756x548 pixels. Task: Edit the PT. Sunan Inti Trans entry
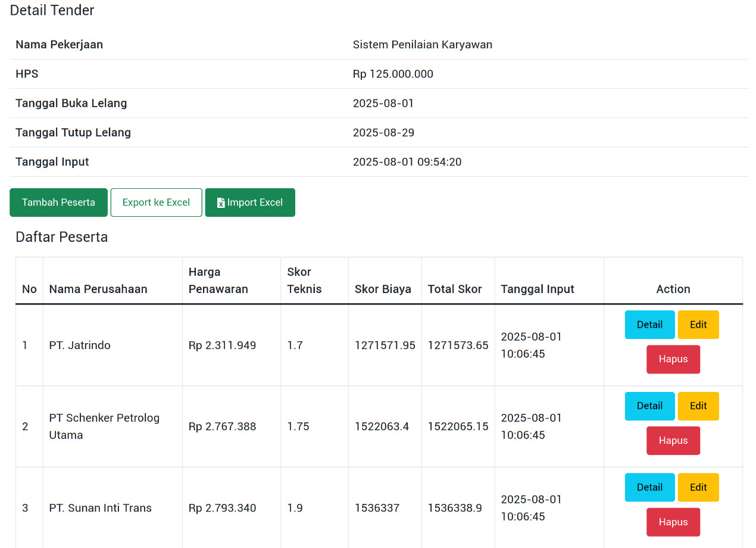[x=698, y=487]
